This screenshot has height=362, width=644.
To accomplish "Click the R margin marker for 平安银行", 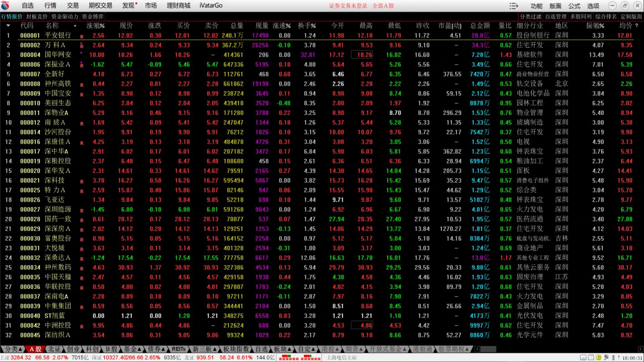I will click(82, 36).
